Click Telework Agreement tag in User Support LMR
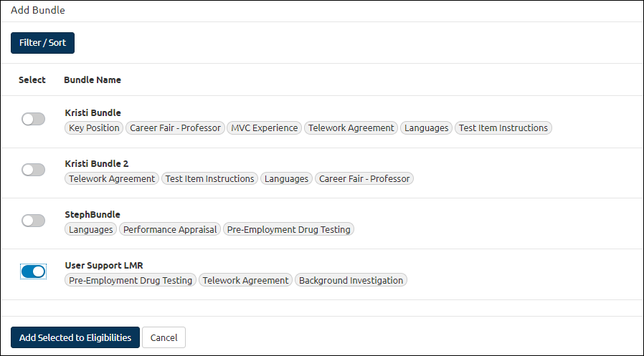Screen dimensions: 644x356 pos(245,281)
